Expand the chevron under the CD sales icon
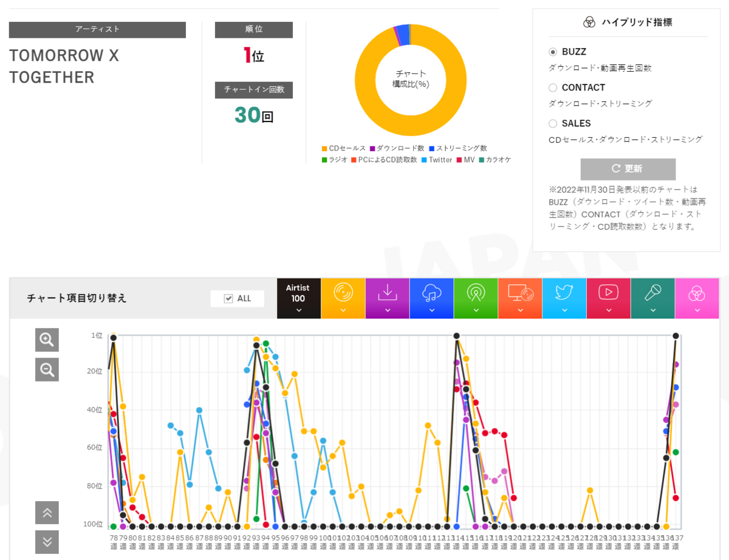The height and width of the screenshot is (560, 729). point(343,310)
